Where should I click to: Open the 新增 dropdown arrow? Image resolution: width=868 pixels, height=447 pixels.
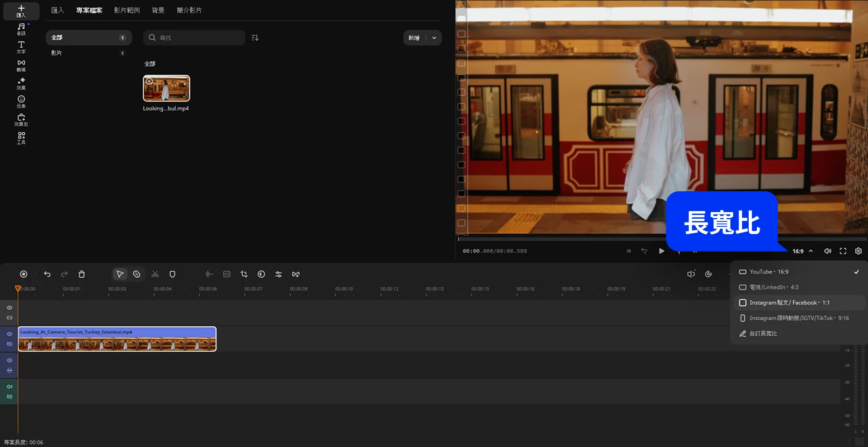pyautogui.click(x=434, y=38)
